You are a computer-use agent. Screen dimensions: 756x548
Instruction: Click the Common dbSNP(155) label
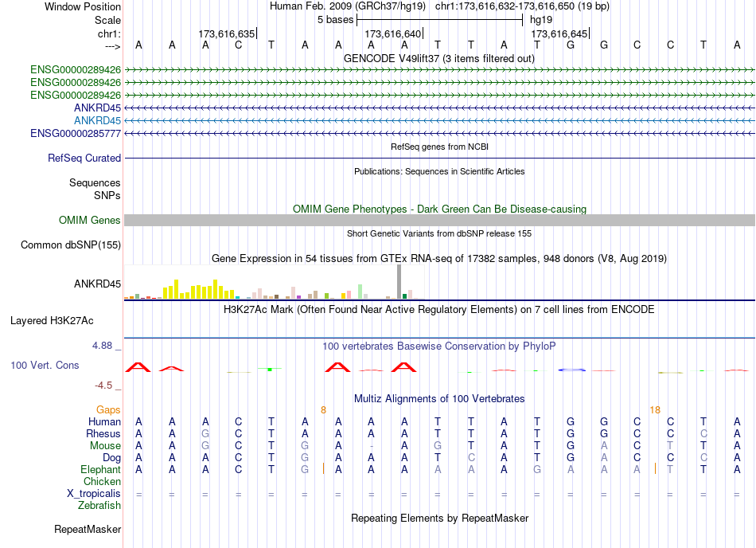click(71, 245)
